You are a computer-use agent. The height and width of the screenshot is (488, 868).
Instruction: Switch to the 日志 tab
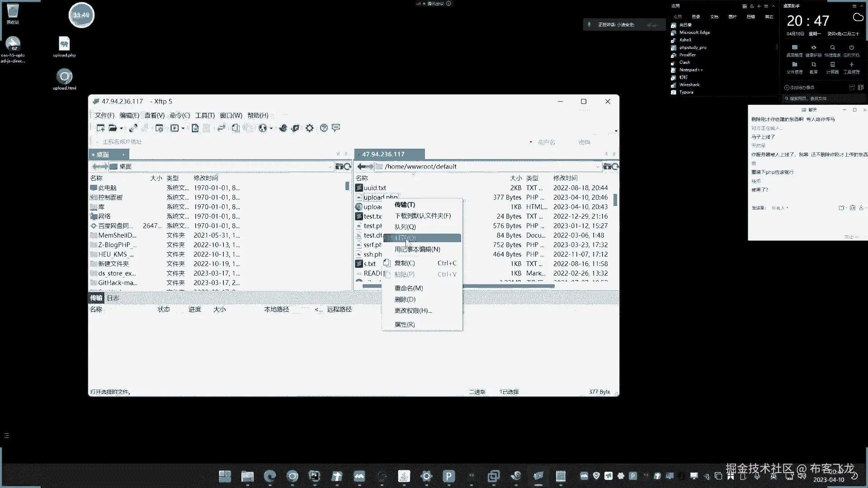pos(113,298)
